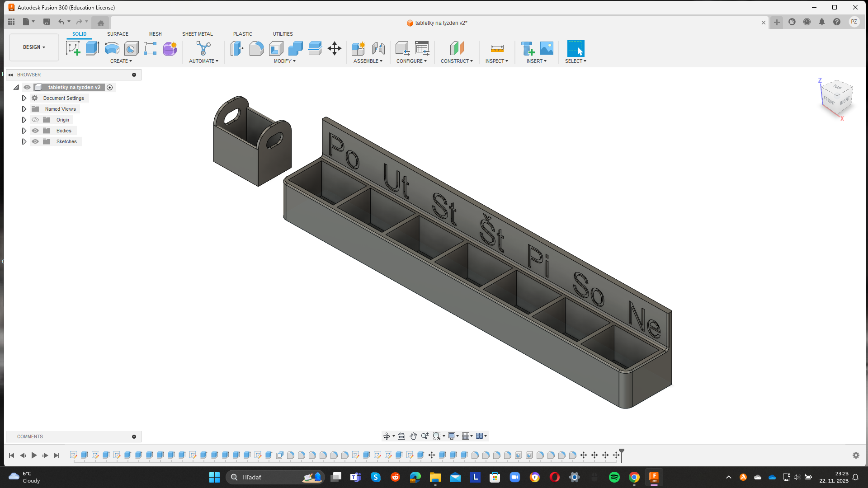Open the CONSTRUCT menu
868x488 pixels.
tap(457, 61)
